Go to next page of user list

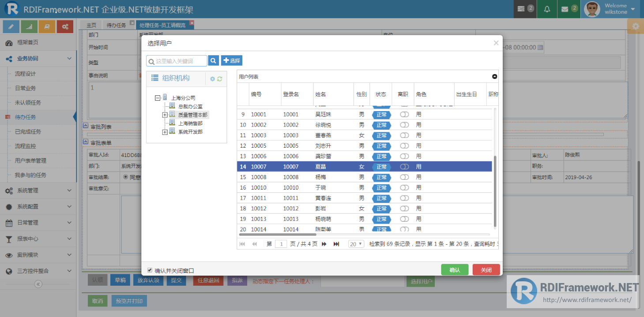pyautogui.click(x=324, y=244)
